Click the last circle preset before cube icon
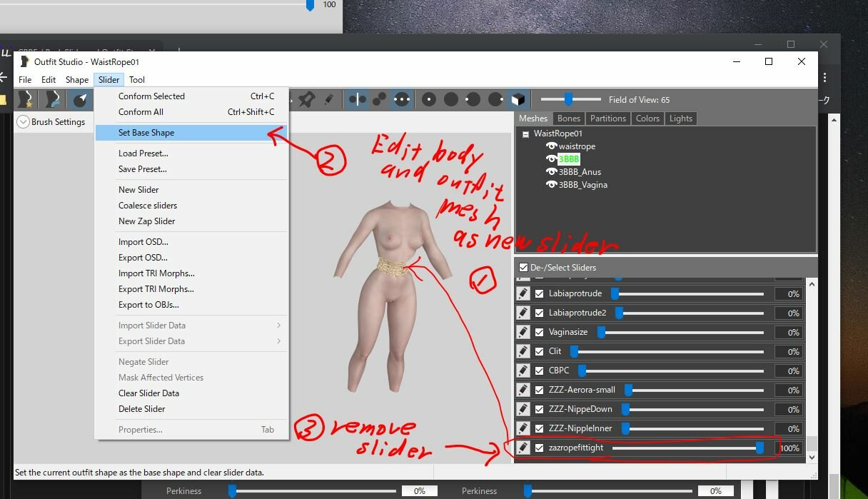 (x=495, y=99)
